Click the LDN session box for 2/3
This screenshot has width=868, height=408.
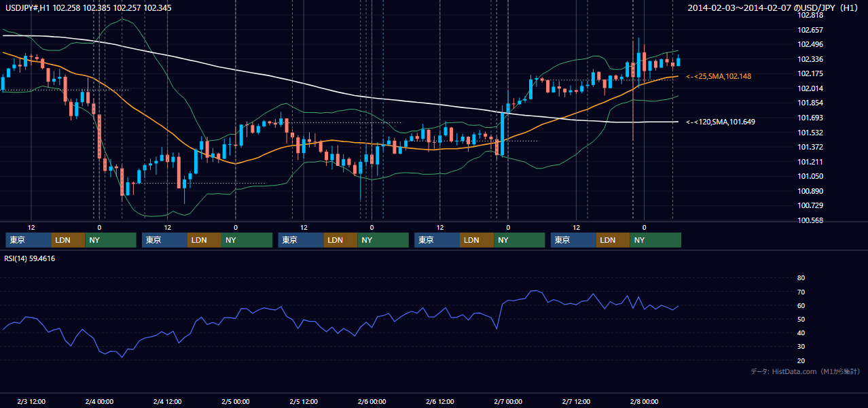[x=68, y=240]
